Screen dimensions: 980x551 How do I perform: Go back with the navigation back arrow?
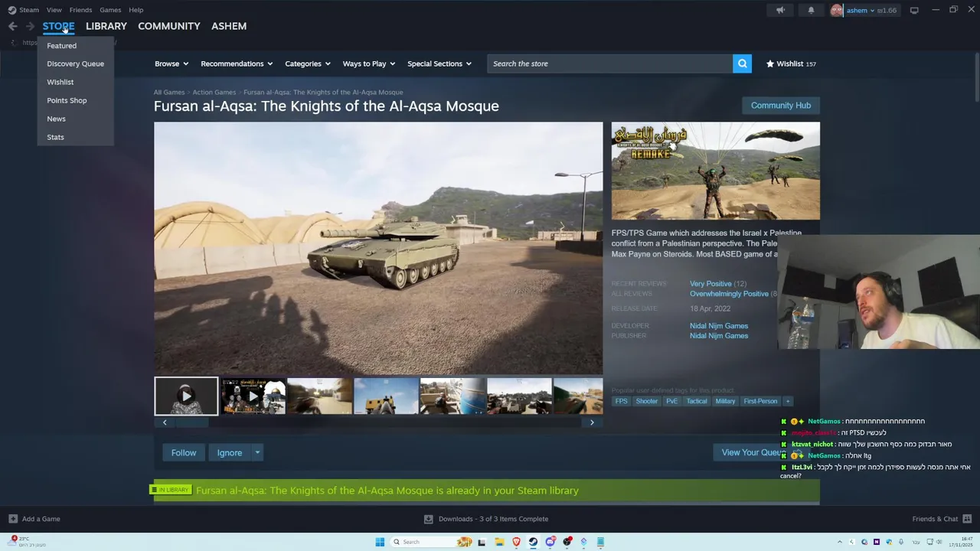point(13,26)
